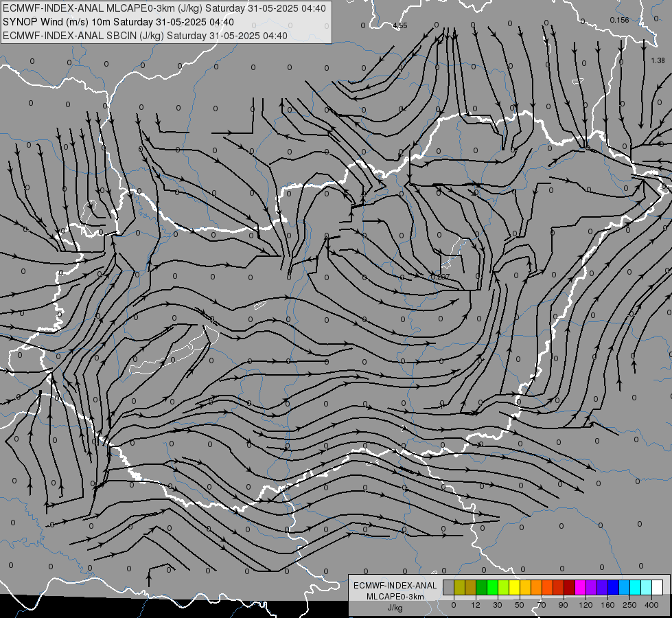
Task: Click the 0.156 value on the map
Action: tap(619, 20)
